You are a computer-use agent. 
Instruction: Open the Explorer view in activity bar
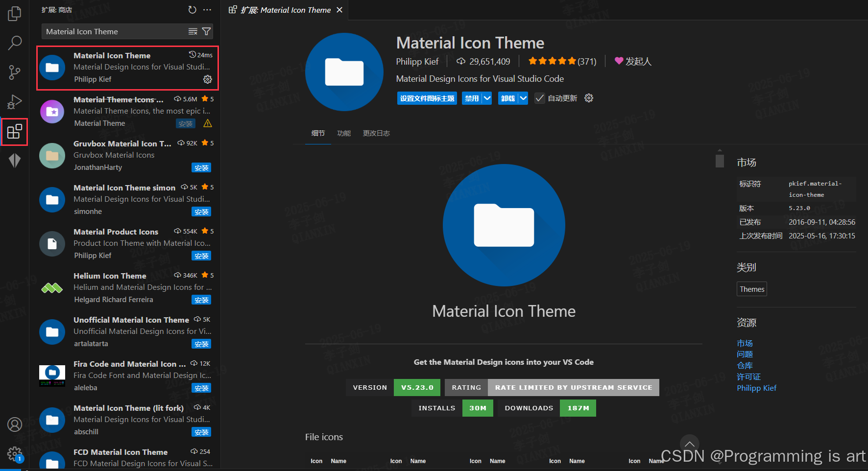point(15,13)
